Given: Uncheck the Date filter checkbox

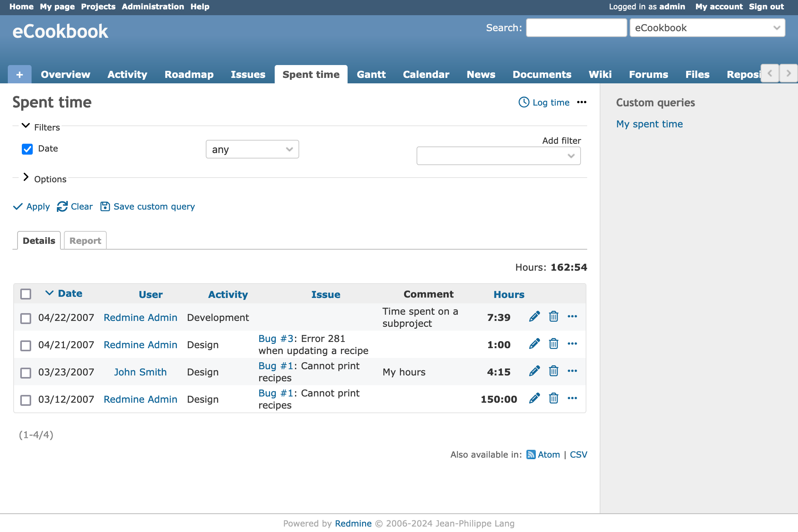Looking at the screenshot, I should tap(27, 149).
